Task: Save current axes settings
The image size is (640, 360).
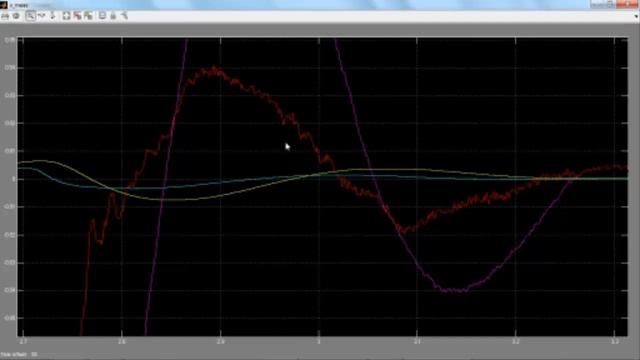Action: (77, 16)
